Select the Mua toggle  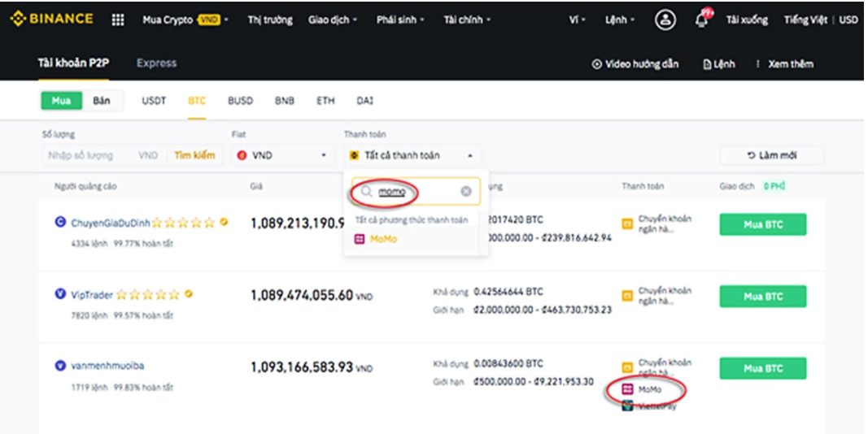61,101
